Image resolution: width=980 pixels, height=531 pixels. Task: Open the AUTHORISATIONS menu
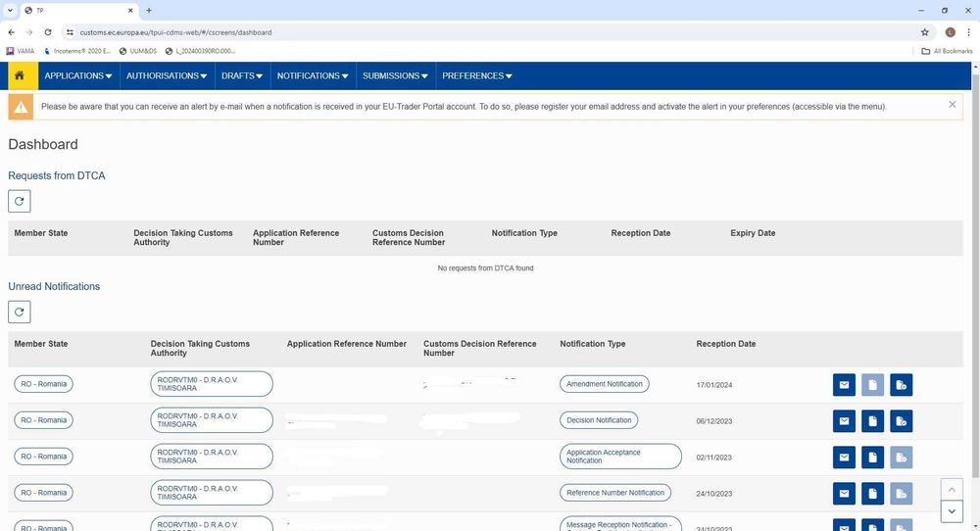(167, 75)
